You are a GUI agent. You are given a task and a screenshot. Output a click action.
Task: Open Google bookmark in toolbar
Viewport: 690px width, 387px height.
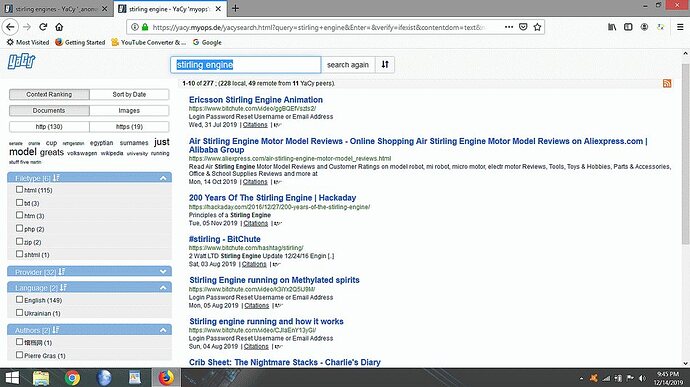(x=207, y=42)
